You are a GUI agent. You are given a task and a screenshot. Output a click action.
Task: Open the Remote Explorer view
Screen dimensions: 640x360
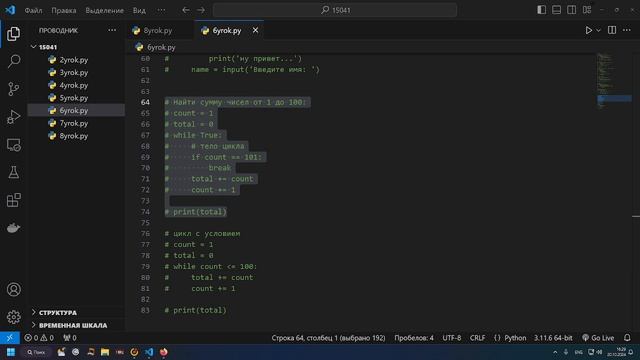click(x=13, y=144)
